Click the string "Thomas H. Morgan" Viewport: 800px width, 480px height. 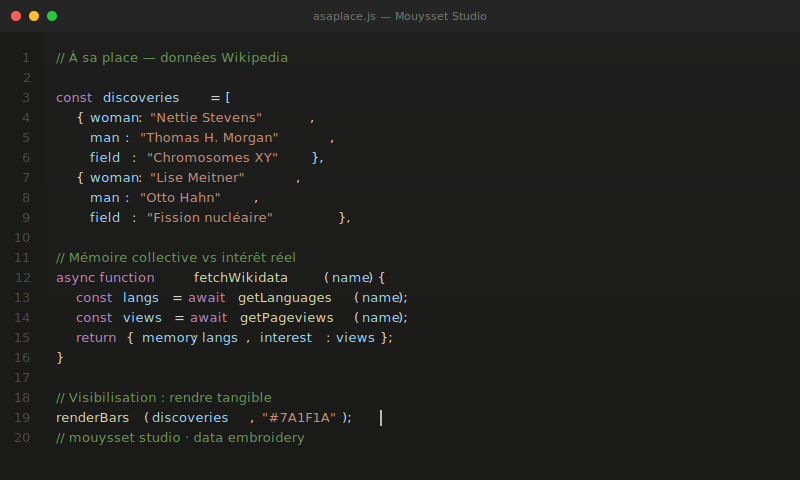209,138
